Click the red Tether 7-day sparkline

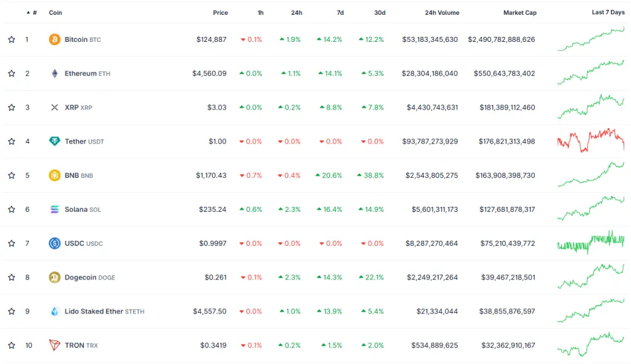590,140
